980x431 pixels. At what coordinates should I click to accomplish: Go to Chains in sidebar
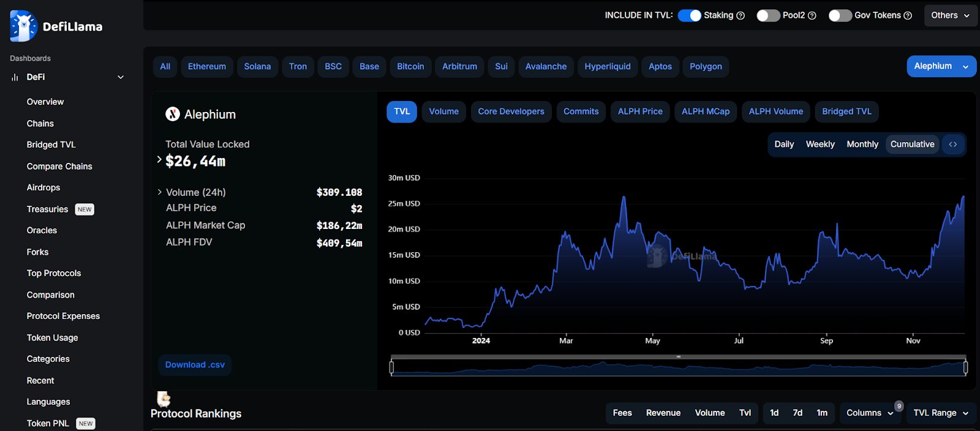pos(40,124)
